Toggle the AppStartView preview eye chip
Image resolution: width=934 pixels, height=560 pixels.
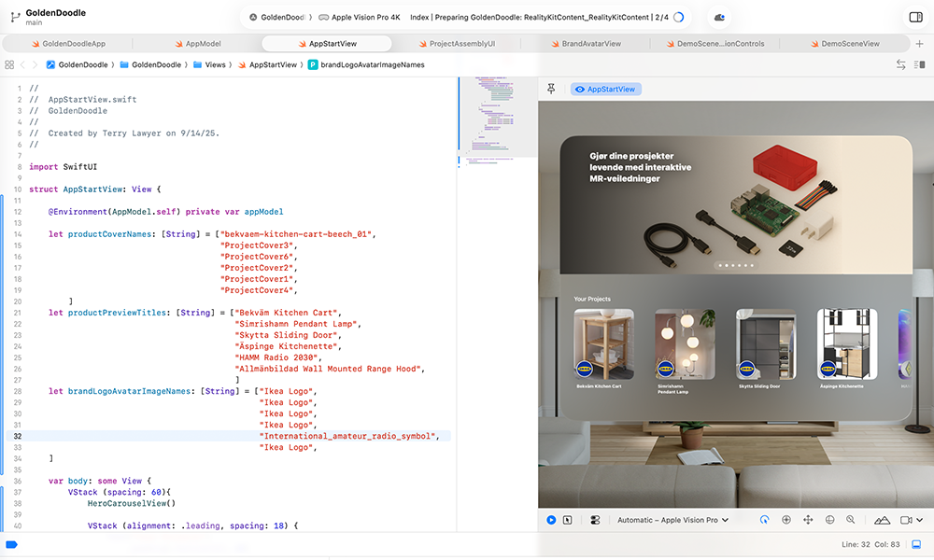pos(606,90)
